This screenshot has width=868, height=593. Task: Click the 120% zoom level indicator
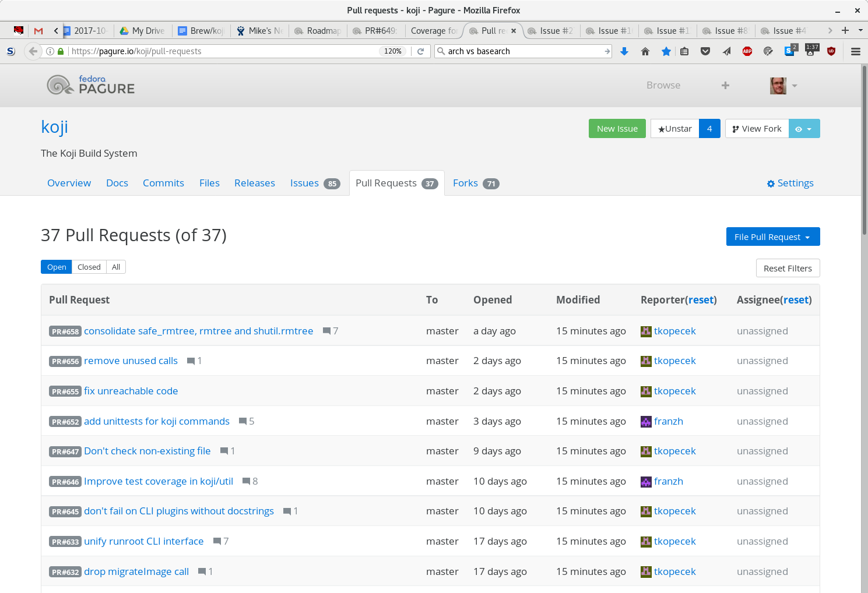click(x=393, y=51)
